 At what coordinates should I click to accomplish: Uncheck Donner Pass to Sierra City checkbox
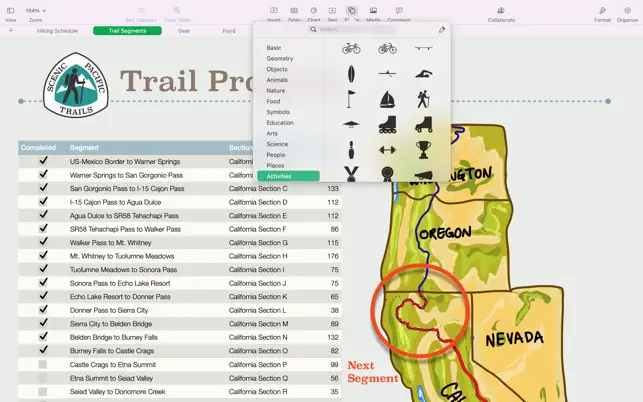[x=43, y=309]
